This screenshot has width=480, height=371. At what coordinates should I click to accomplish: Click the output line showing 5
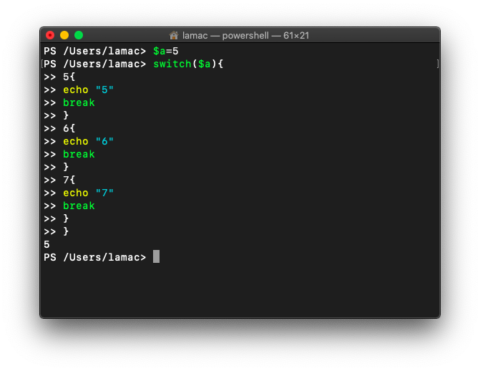point(47,244)
